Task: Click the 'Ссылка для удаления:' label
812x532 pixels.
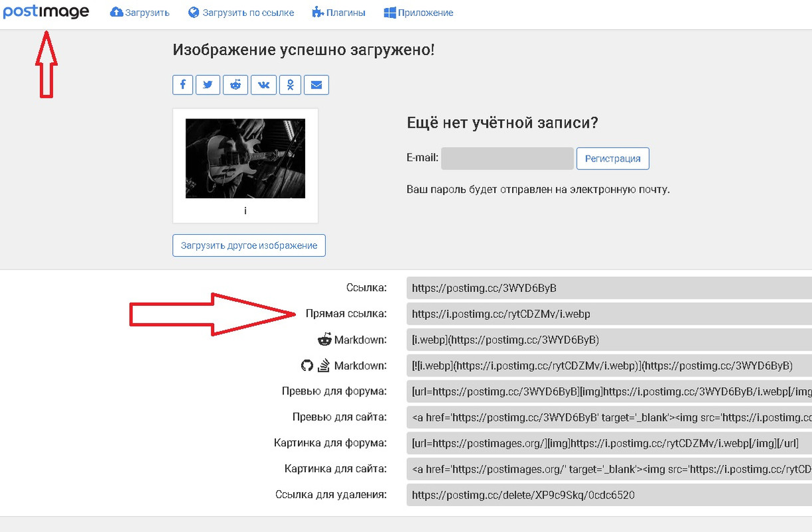Action: coord(331,495)
